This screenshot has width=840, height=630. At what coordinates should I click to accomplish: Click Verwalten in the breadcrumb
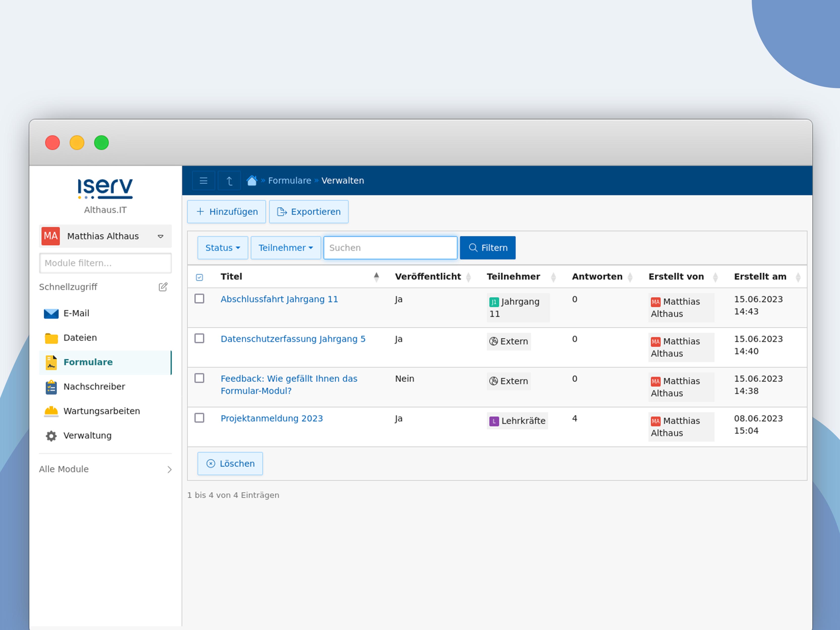pyautogui.click(x=343, y=181)
